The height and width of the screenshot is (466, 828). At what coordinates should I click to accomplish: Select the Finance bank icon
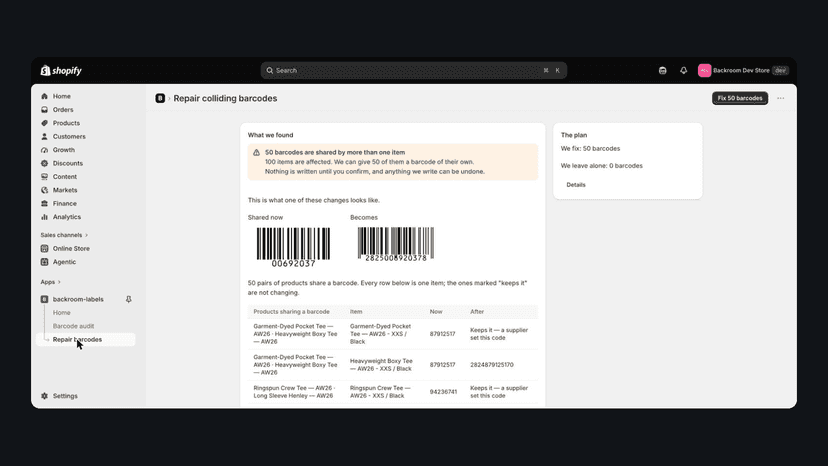[44, 203]
